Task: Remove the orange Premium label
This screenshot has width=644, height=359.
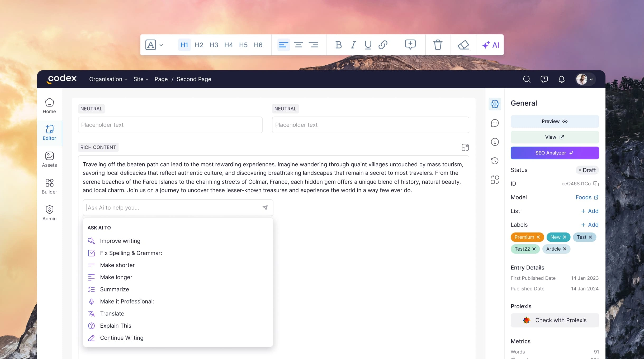Action: (538, 237)
